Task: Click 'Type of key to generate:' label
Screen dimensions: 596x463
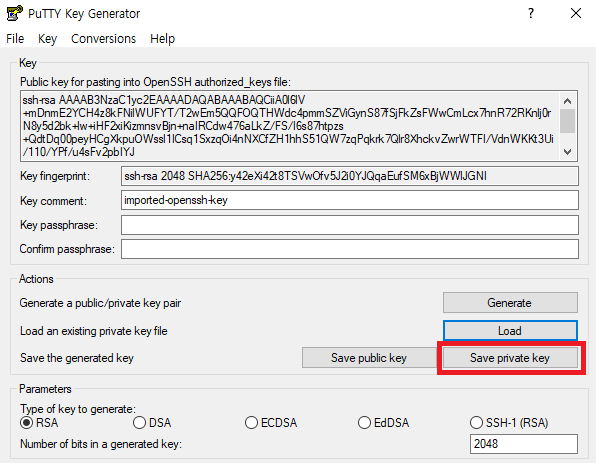Action: coord(78,409)
